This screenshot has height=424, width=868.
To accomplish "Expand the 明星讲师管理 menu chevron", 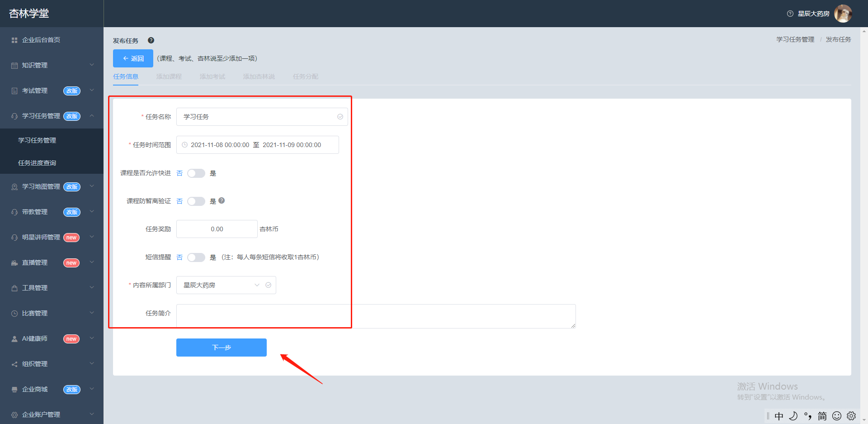I will (x=92, y=237).
